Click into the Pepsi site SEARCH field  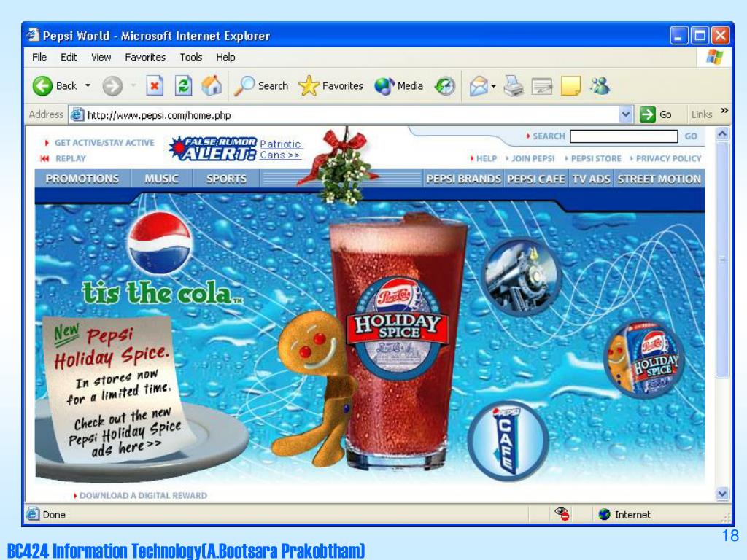tap(624, 136)
